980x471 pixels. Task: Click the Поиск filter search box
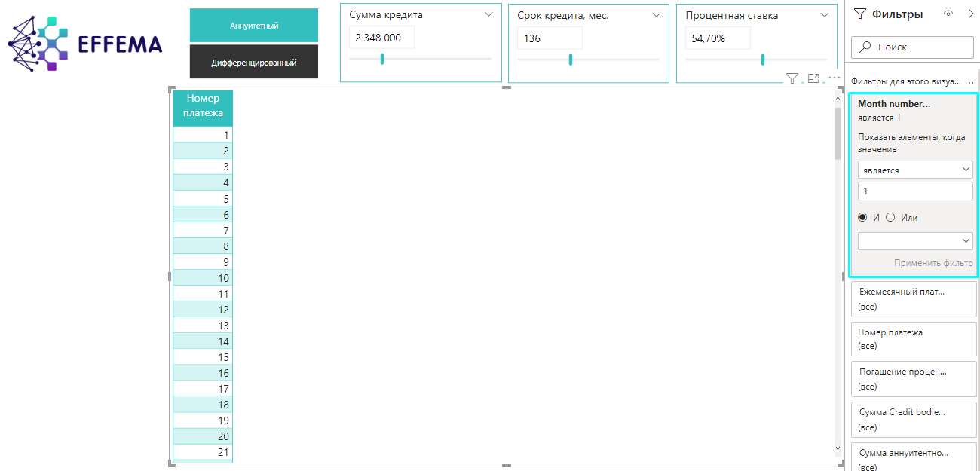[912, 47]
